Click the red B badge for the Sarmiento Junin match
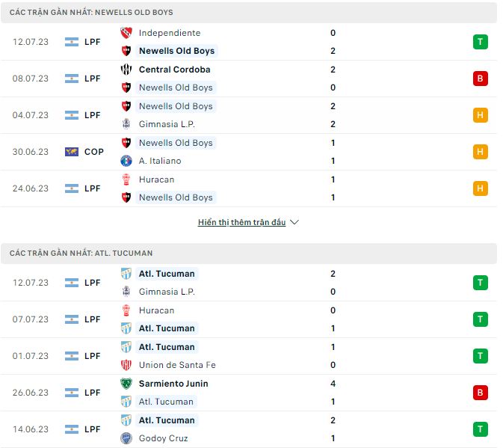This screenshot has width=503, height=448. [480, 393]
